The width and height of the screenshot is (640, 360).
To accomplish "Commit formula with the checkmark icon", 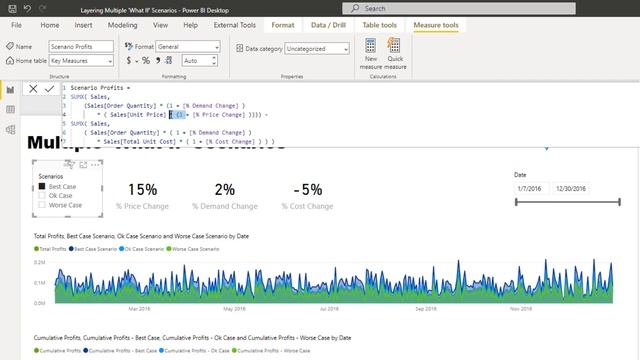I will tap(49, 89).
